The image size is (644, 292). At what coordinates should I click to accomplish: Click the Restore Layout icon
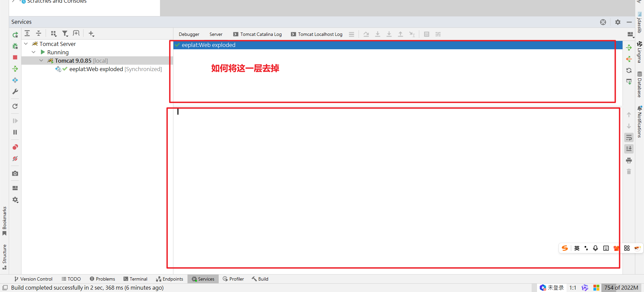click(x=15, y=188)
